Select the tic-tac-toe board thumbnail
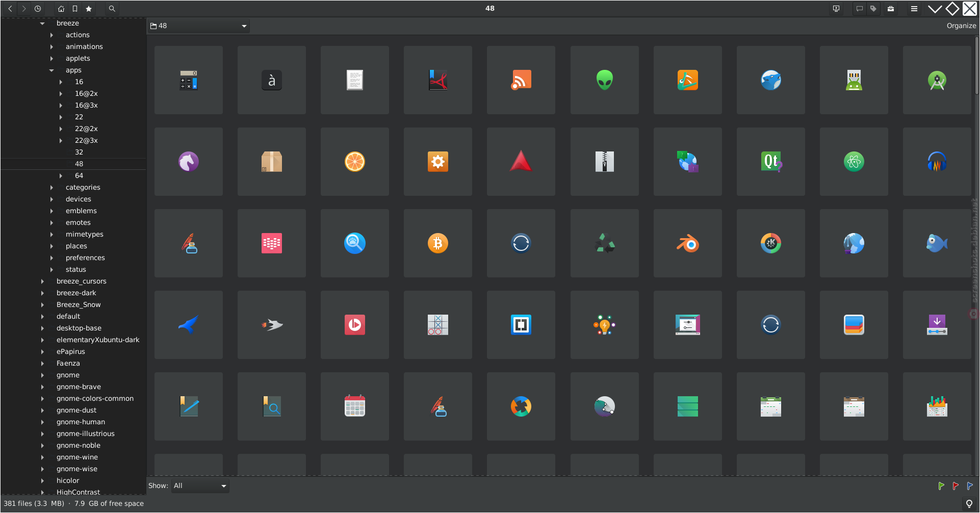Screen dimensions: 980x513 [x=438, y=325]
